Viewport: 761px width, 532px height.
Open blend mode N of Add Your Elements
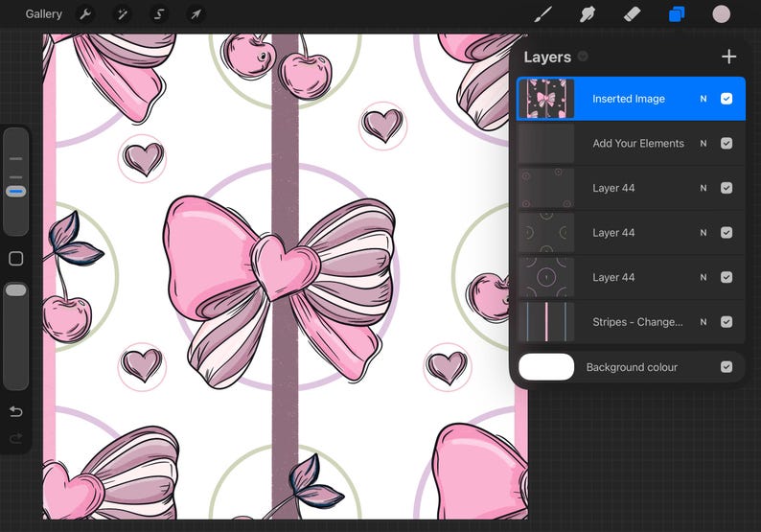pos(703,143)
